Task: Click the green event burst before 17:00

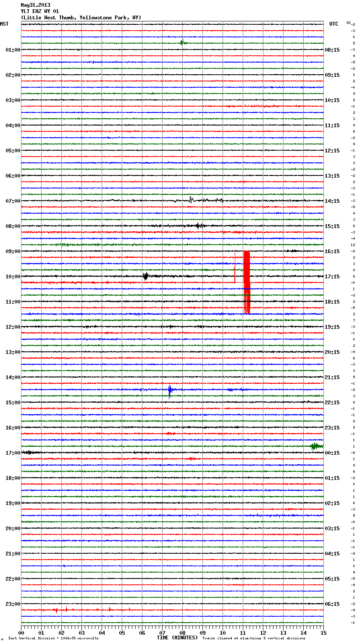Action: coord(316,446)
